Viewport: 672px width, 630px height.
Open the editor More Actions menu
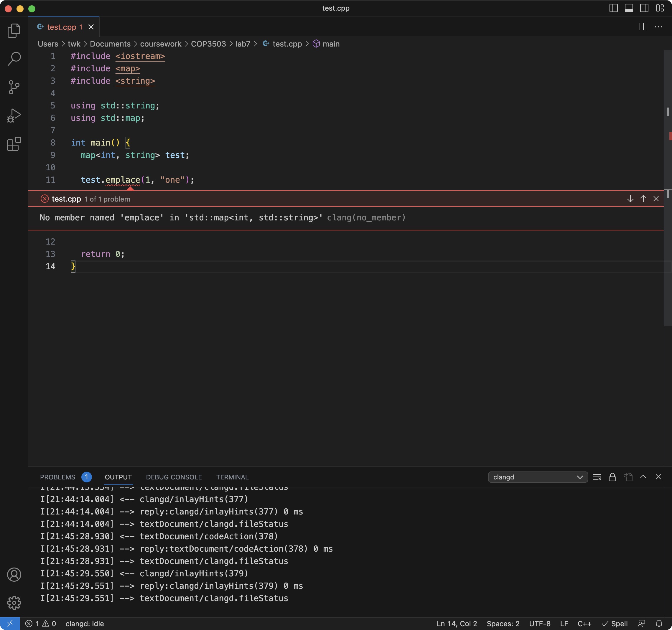coord(658,27)
